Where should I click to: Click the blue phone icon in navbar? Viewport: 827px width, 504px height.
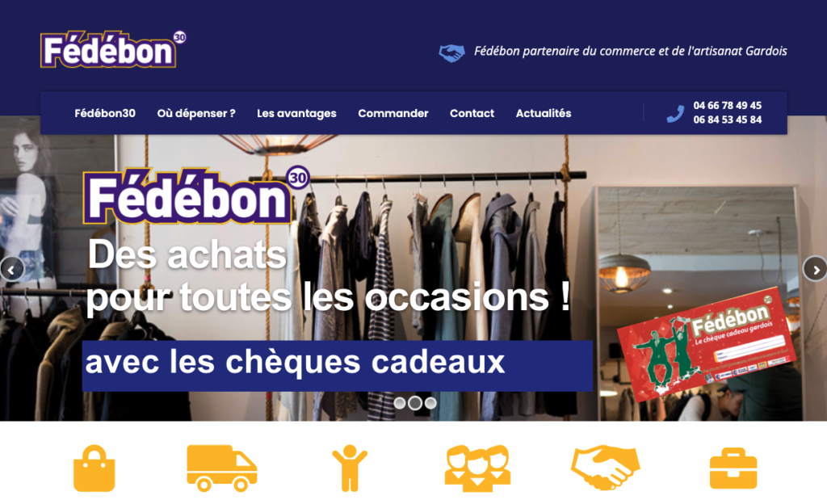click(x=675, y=113)
